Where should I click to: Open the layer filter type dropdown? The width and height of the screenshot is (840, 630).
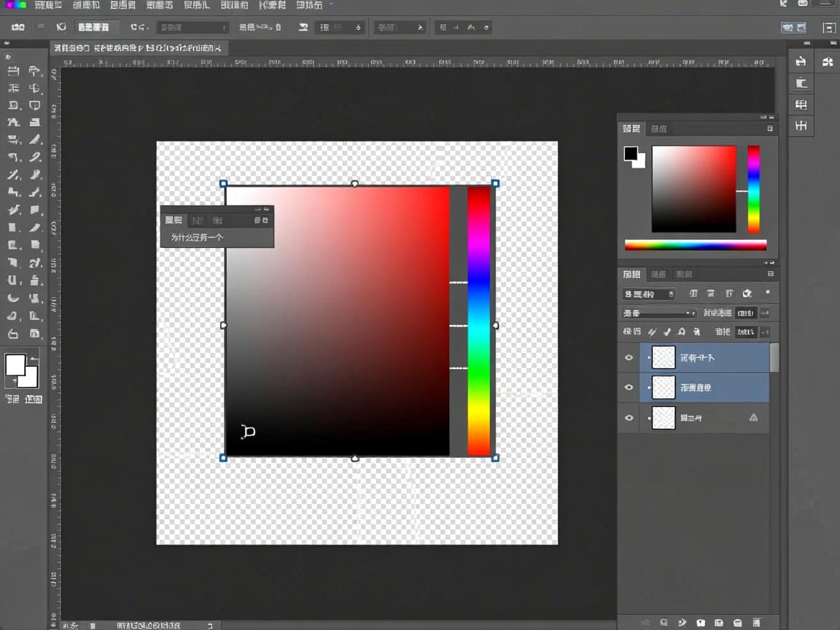(648, 294)
